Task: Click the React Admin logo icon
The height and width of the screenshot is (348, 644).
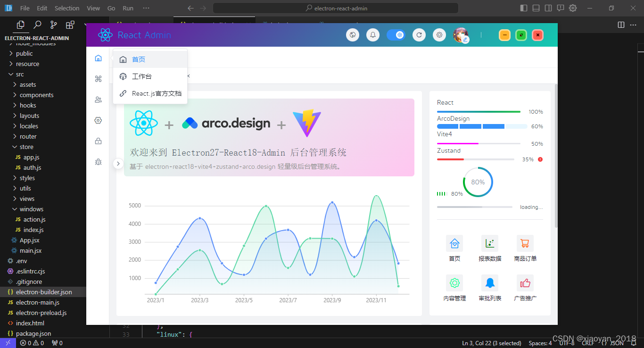Action: 105,35
